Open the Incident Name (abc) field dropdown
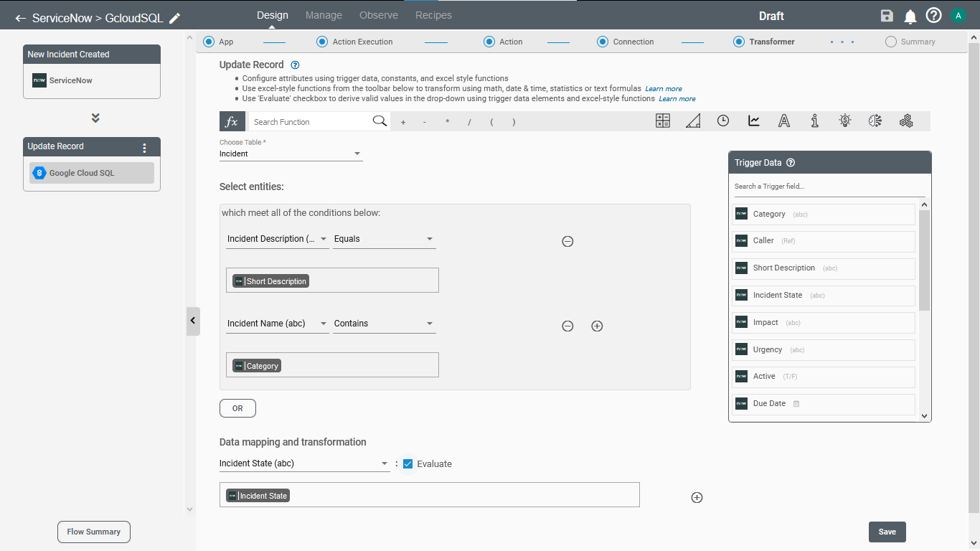 click(x=277, y=324)
